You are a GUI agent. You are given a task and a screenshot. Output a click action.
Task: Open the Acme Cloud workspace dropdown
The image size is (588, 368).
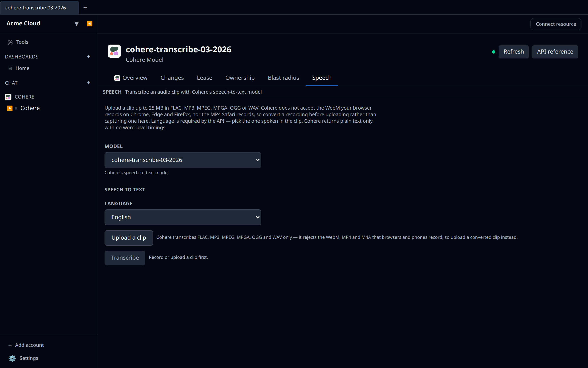[77, 24]
